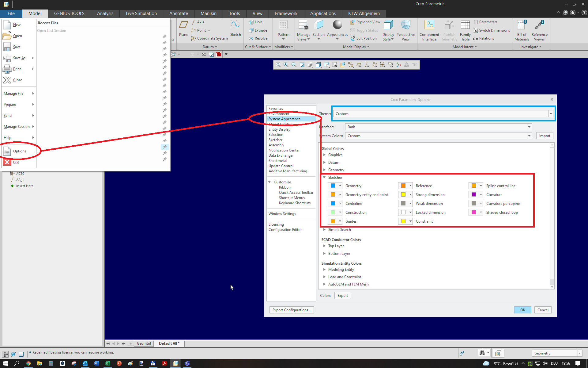The image size is (588, 368).
Task: Click the Import button
Action: pos(545,136)
